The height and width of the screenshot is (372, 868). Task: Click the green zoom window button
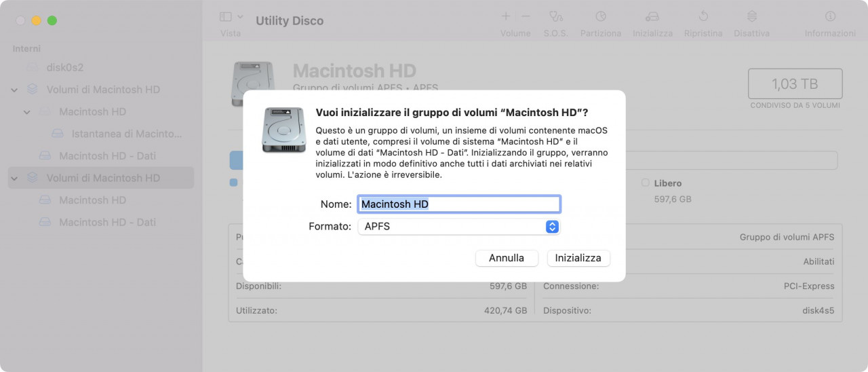(52, 20)
